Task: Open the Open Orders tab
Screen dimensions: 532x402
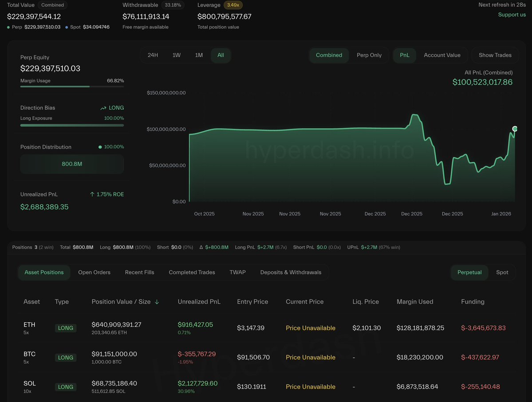Action: coord(94,273)
